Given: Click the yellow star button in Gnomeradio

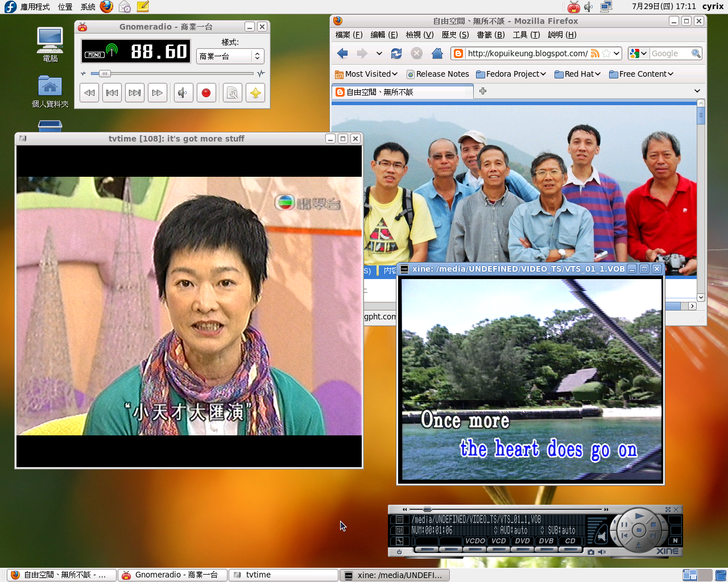Looking at the screenshot, I should pos(255,93).
